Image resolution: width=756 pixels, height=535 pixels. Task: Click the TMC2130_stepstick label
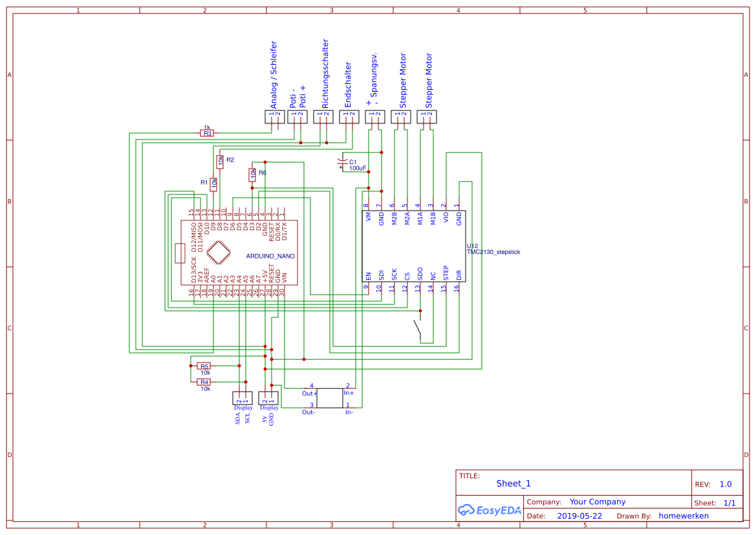point(493,252)
